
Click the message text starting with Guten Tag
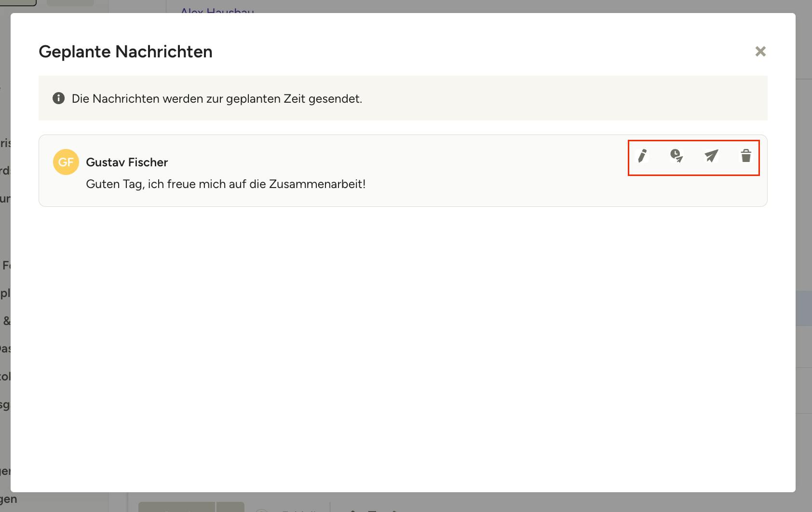[226, 184]
